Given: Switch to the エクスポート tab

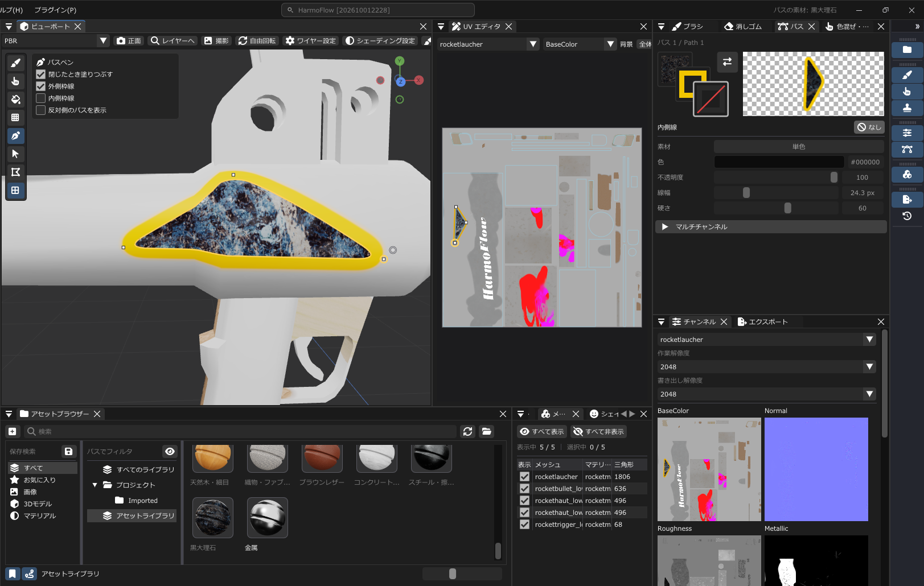Looking at the screenshot, I should coord(762,322).
